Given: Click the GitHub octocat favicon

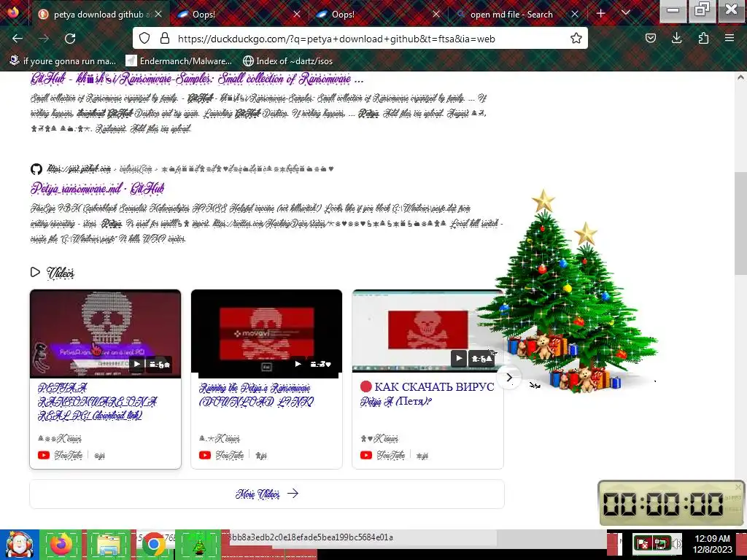Looking at the screenshot, I should click(36, 168).
